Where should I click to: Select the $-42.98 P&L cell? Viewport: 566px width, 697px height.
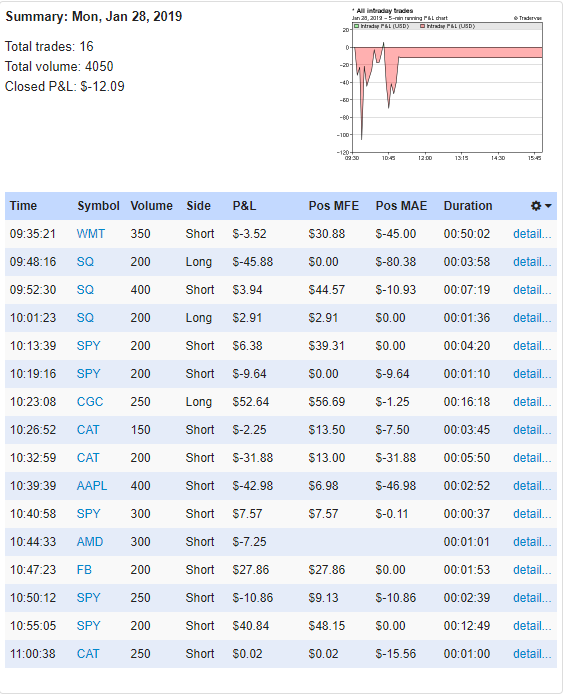(x=253, y=486)
